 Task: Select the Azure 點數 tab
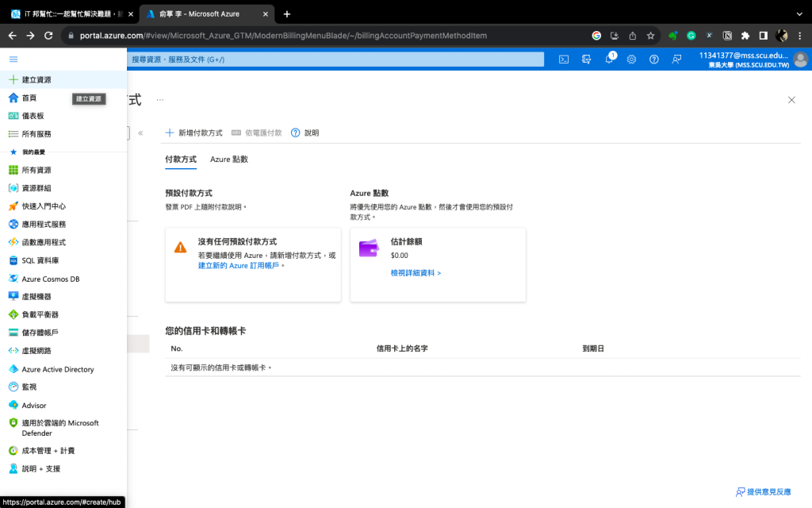(x=229, y=159)
